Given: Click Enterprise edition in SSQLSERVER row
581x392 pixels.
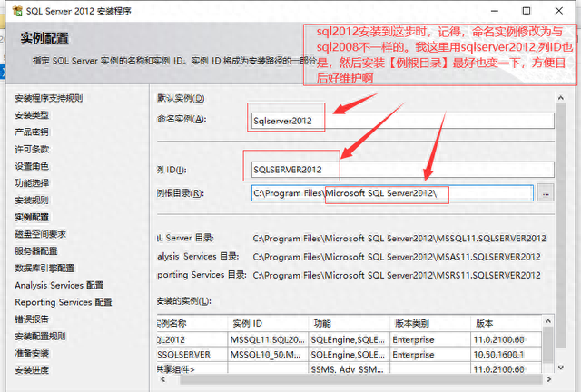Looking at the screenshot, I should pos(429,355).
